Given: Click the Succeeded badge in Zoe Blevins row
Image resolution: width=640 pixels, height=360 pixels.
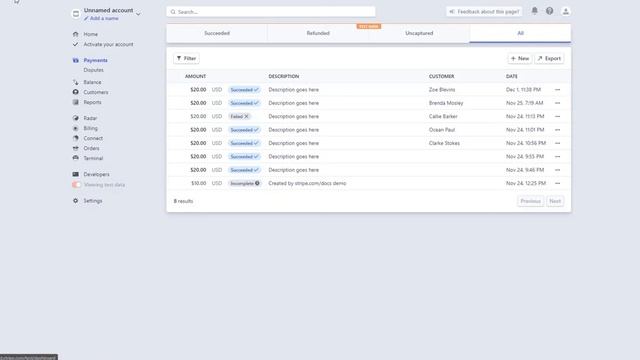Looking at the screenshot, I should [x=244, y=90].
